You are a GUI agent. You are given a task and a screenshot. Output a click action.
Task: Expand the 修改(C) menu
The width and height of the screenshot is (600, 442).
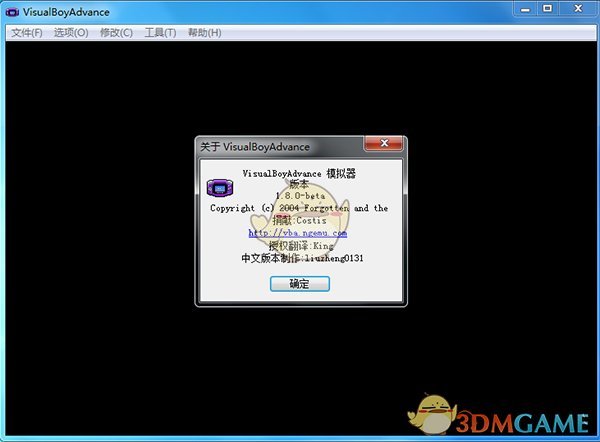(116, 32)
